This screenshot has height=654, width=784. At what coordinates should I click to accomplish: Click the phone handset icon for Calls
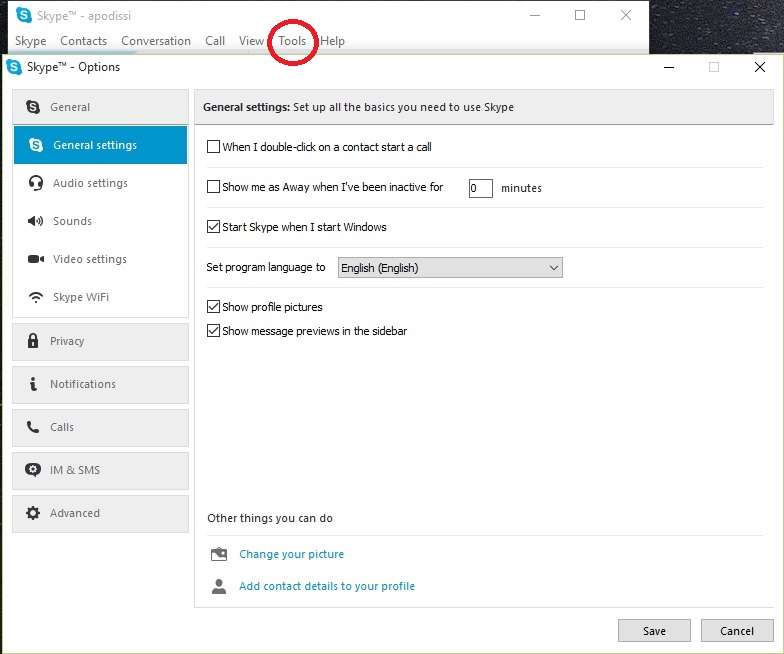pyautogui.click(x=33, y=427)
